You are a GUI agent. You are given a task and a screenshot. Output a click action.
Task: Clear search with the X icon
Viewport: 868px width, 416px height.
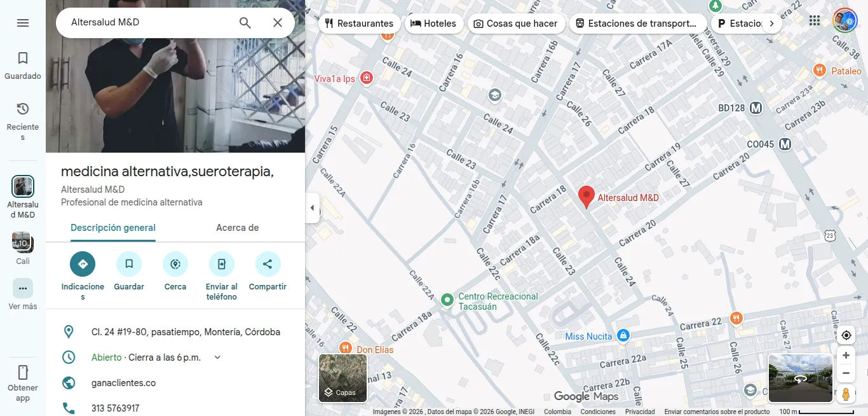pos(278,23)
